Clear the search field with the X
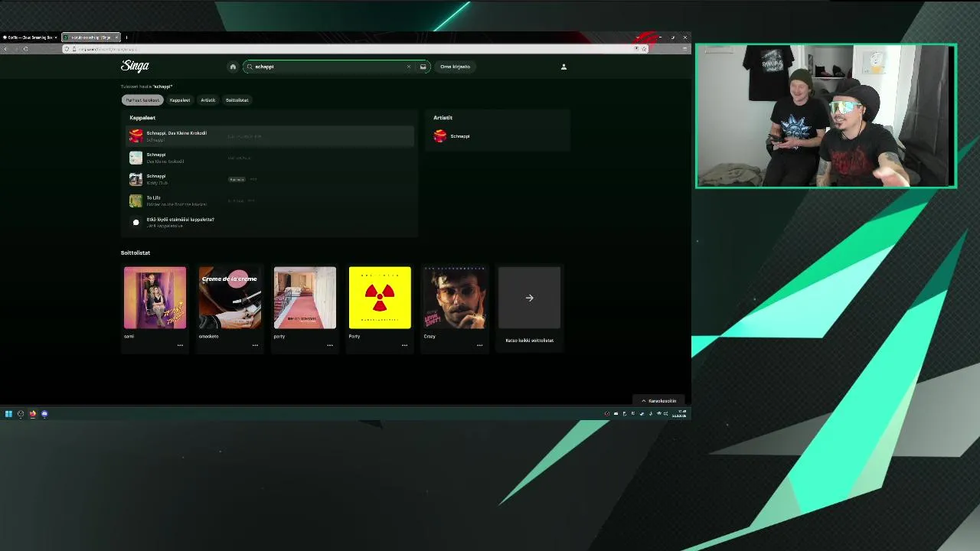The width and height of the screenshot is (980, 551). coord(409,67)
